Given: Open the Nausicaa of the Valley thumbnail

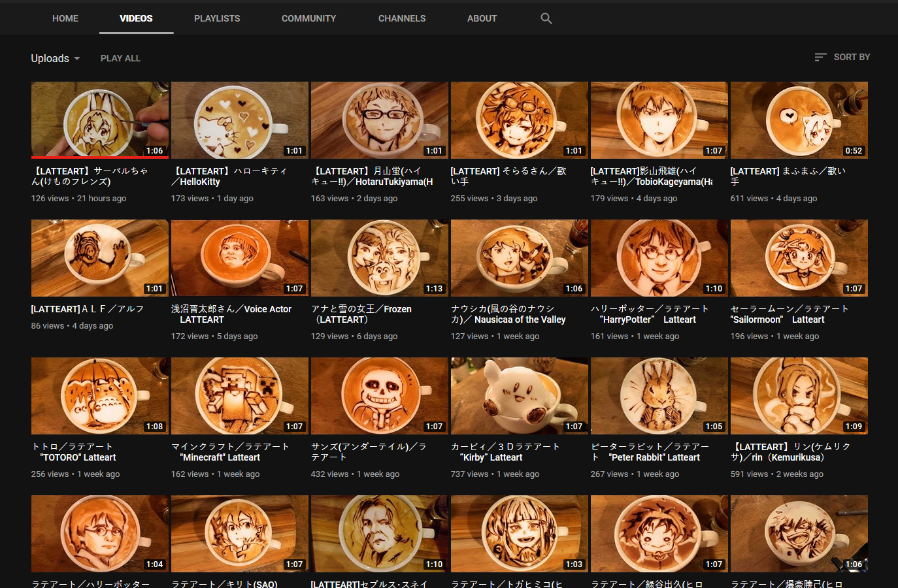Looking at the screenshot, I should coord(519,258).
